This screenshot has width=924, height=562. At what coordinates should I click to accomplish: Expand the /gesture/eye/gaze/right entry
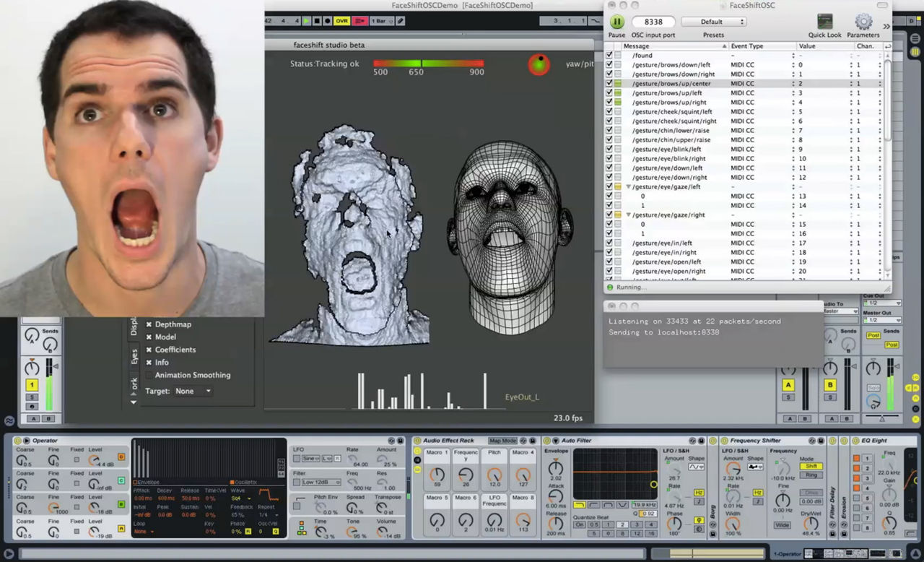pos(628,215)
